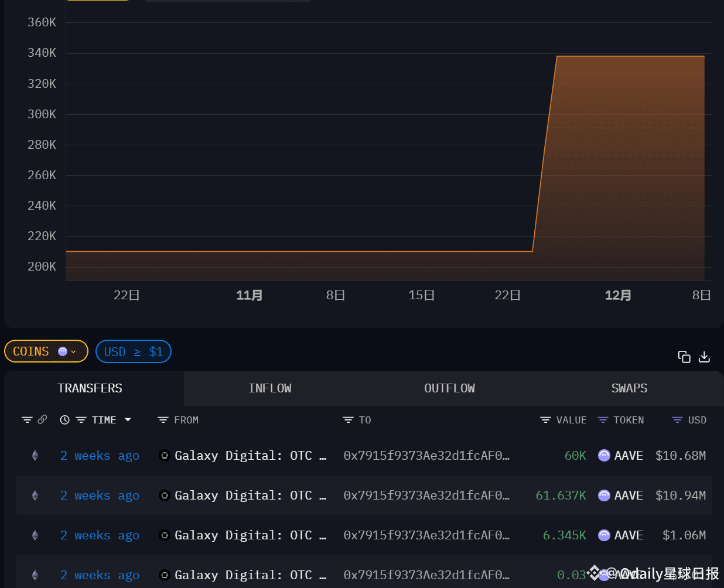Viewport: 724px width, 588px height.
Task: Click the copy icon above the table
Action: (684, 357)
